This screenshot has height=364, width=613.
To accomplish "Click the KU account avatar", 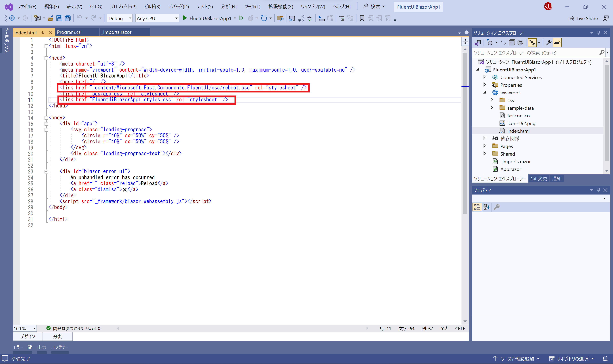I will tap(548, 7).
